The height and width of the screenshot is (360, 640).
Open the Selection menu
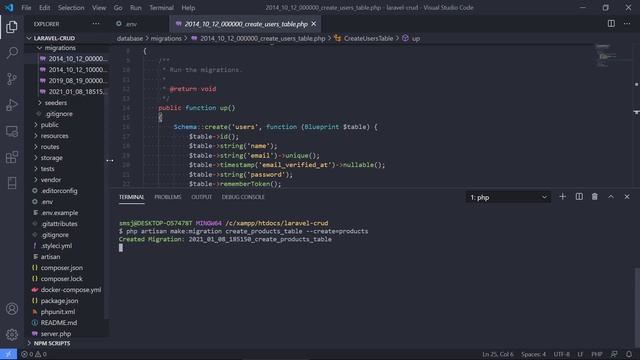[x=71, y=8]
